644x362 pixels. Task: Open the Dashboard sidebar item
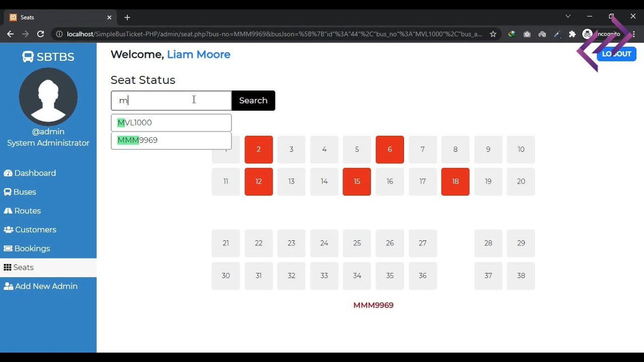click(x=48, y=173)
